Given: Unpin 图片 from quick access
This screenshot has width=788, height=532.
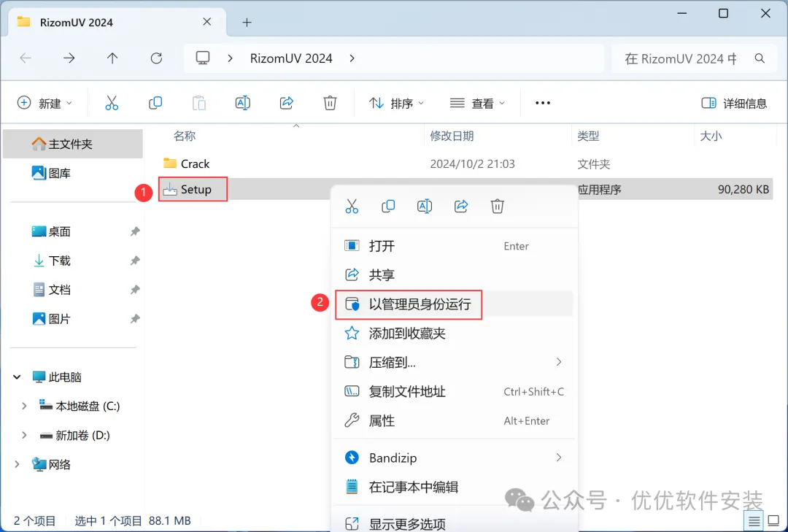Looking at the screenshot, I should point(135,319).
